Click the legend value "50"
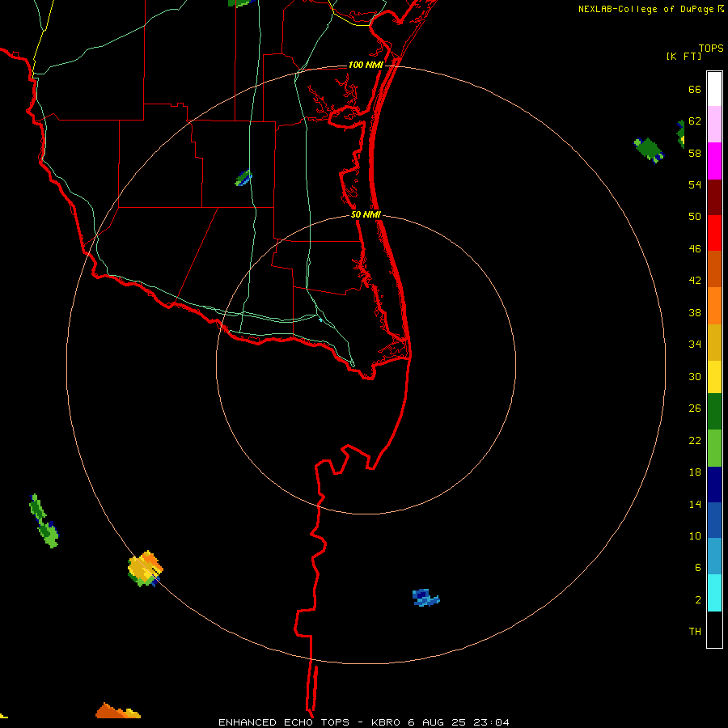Image resolution: width=728 pixels, height=728 pixels. 695,216
